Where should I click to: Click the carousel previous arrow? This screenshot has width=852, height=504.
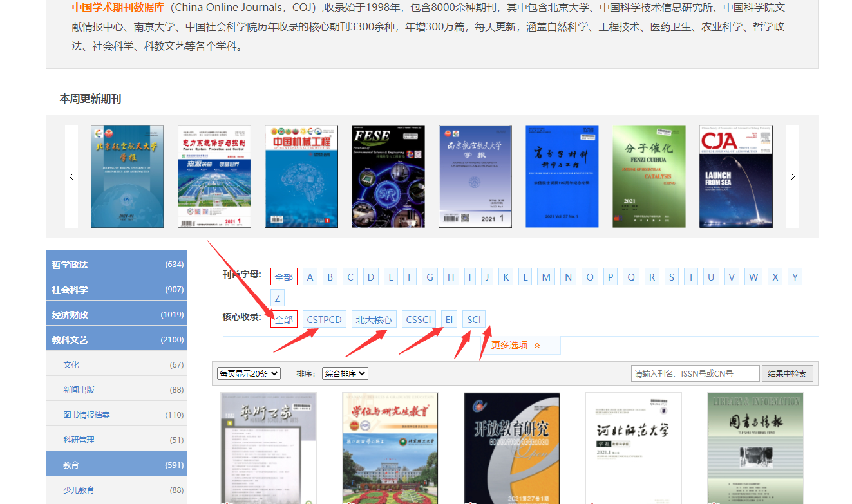click(x=71, y=176)
